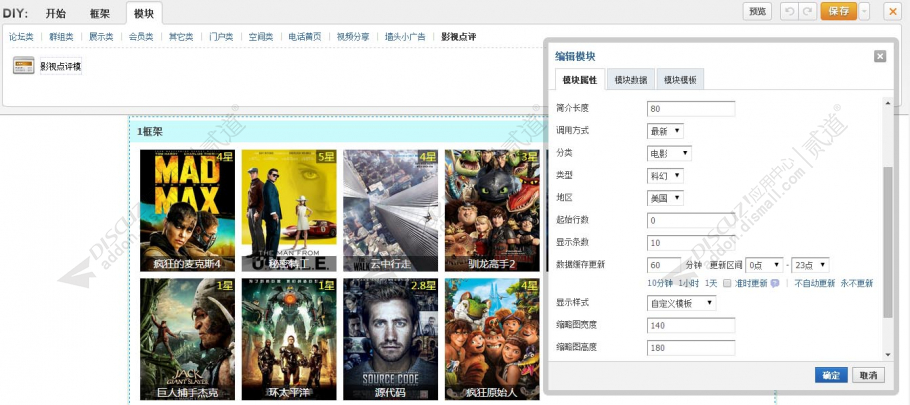Open the 云中行走 movie poster
This screenshot has height=405, width=910.
391,211
